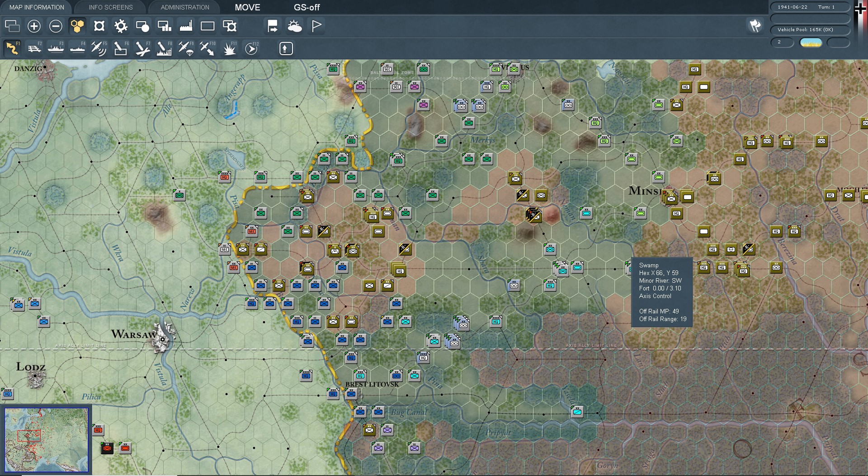Click the MOVE mode label
868x476 pixels.
[x=247, y=7]
